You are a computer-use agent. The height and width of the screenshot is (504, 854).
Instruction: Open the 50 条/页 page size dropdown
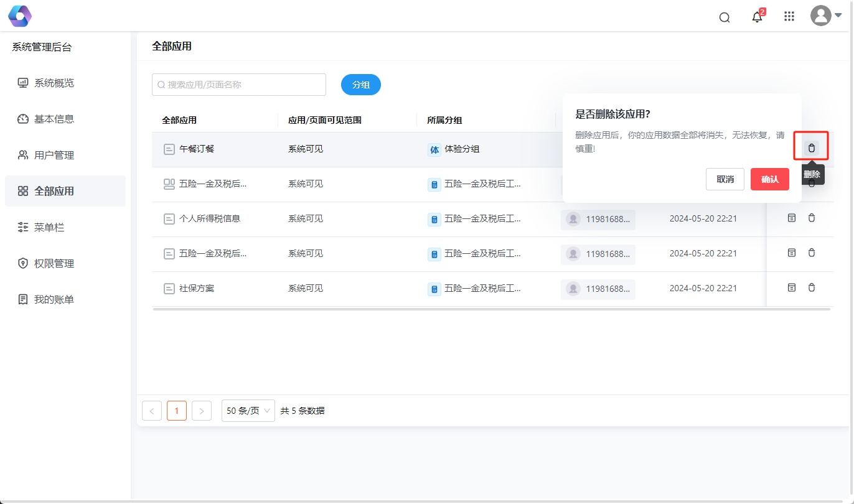coord(248,411)
